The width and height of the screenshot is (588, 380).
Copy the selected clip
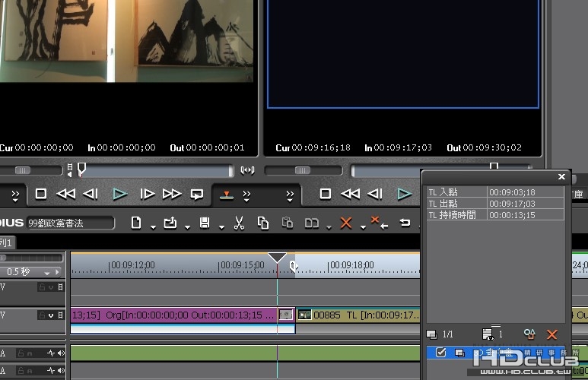tap(263, 223)
